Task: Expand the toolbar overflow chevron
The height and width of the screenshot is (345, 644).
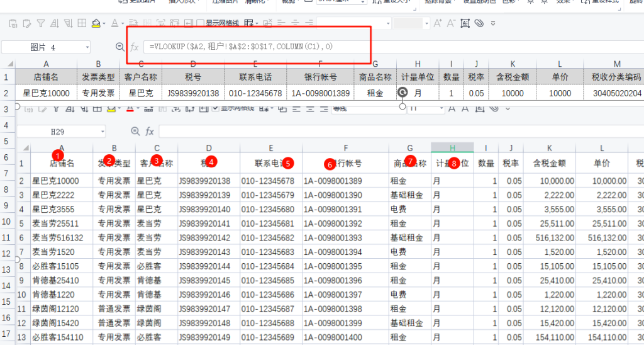Action: [x=493, y=23]
